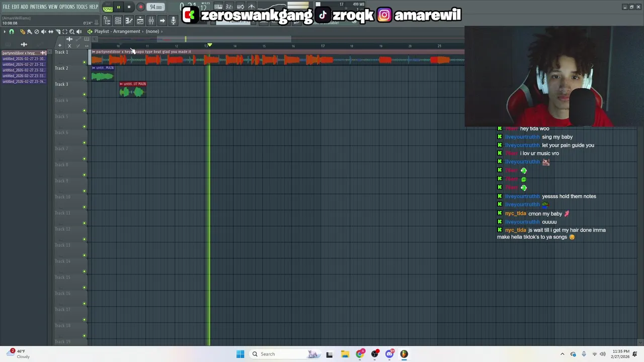Click the right-arrow toolbar icon

(x=162, y=21)
